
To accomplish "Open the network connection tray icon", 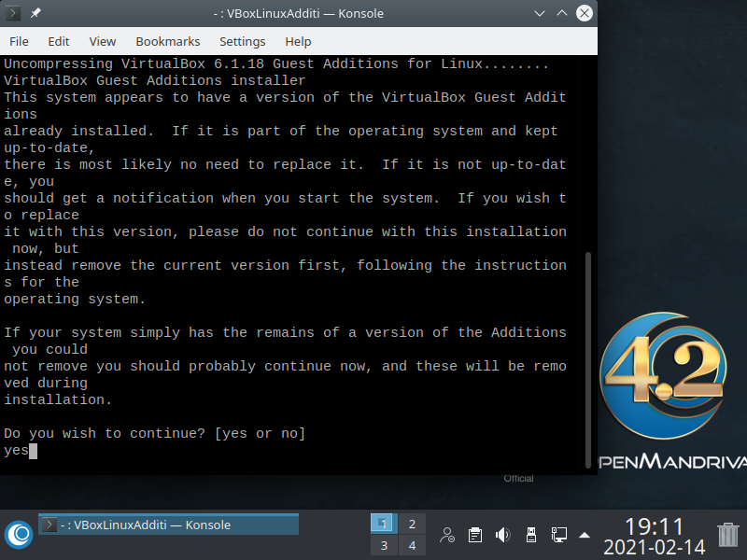I will pos(558,535).
